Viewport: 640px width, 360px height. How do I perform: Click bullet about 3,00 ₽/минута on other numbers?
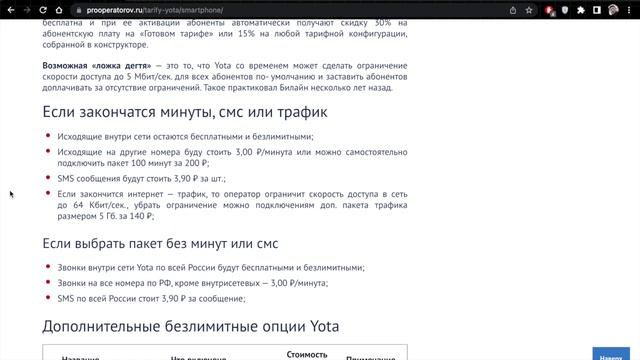pos(232,158)
